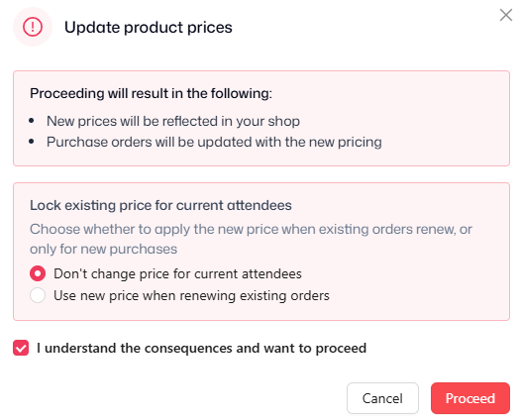Click the "only for new purchases" description line
The image size is (520, 420).
103,250
